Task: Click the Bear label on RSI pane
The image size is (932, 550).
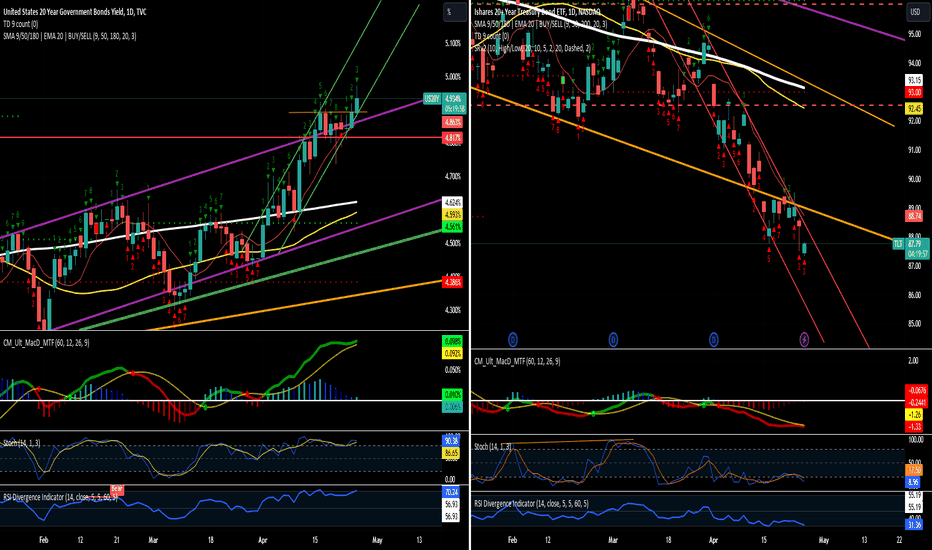Action: [117, 489]
